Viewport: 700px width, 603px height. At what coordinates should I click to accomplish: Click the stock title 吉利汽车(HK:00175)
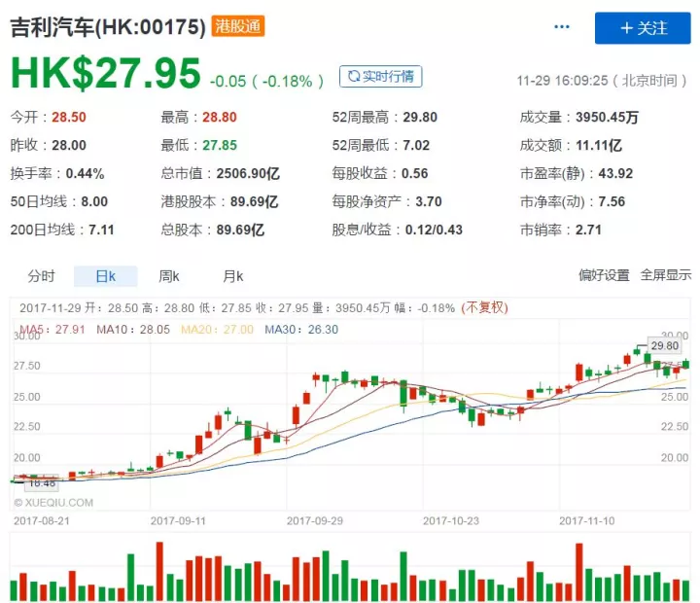(108, 27)
